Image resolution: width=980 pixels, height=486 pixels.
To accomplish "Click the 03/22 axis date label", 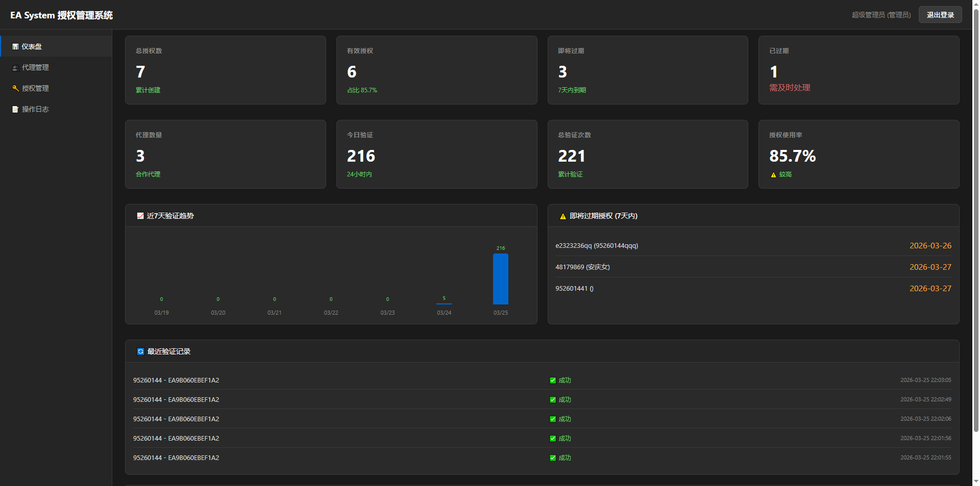I will click(x=331, y=313).
